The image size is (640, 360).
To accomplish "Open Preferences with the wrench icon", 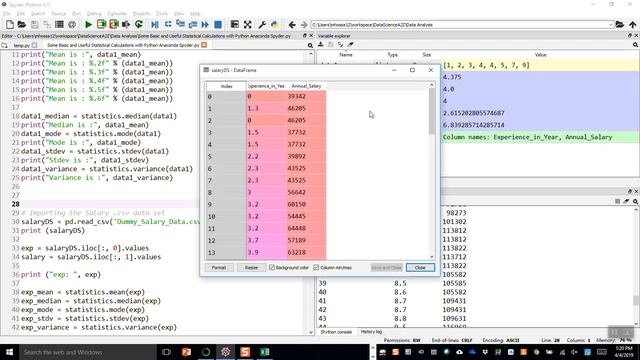I will [262, 24].
